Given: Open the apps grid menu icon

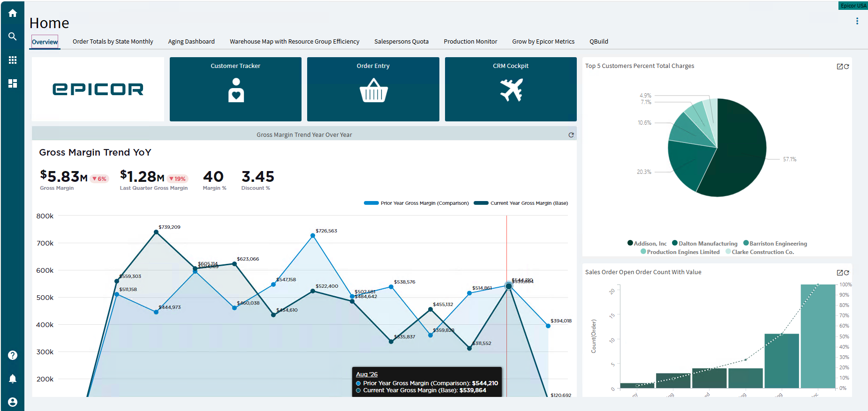Looking at the screenshot, I should [x=13, y=60].
